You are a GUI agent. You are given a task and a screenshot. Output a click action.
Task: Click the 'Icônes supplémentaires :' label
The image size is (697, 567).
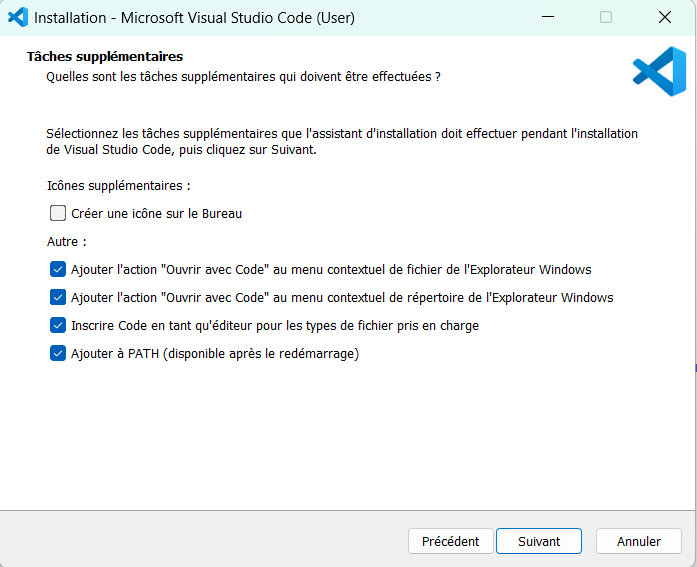(119, 186)
